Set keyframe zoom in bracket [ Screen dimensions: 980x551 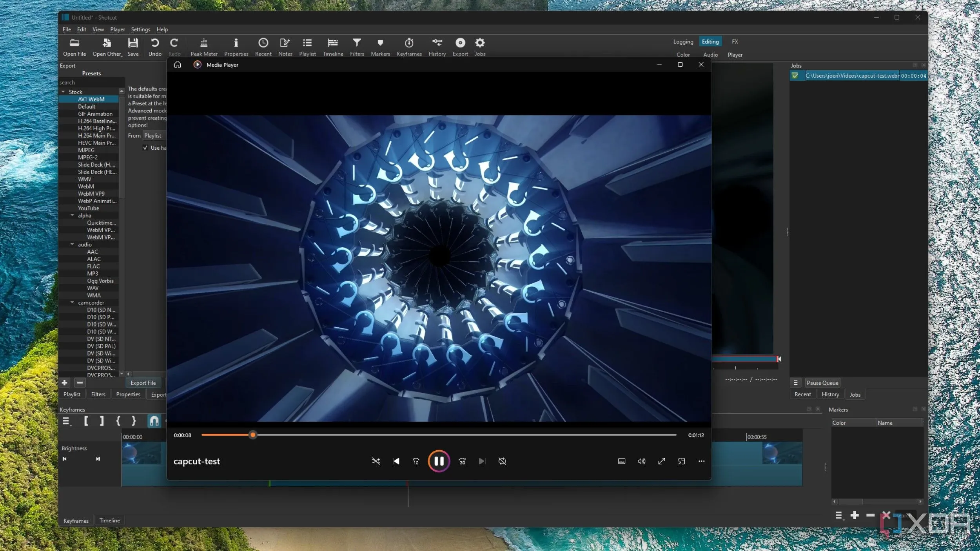[86, 421]
